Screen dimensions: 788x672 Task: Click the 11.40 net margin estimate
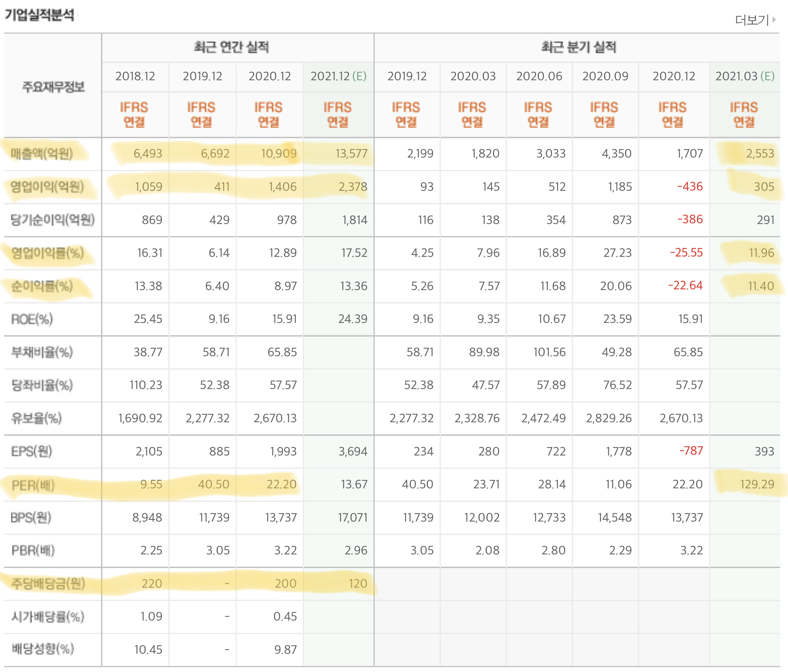pyautogui.click(x=761, y=286)
